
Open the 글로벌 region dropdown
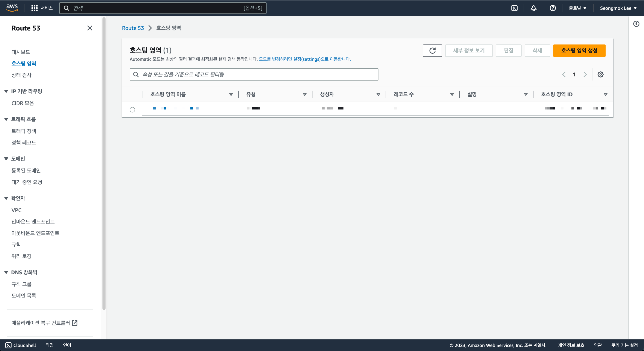577,8
